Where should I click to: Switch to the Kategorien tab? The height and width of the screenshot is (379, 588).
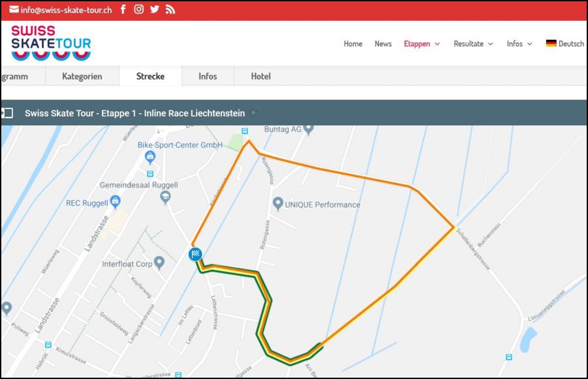click(x=82, y=76)
